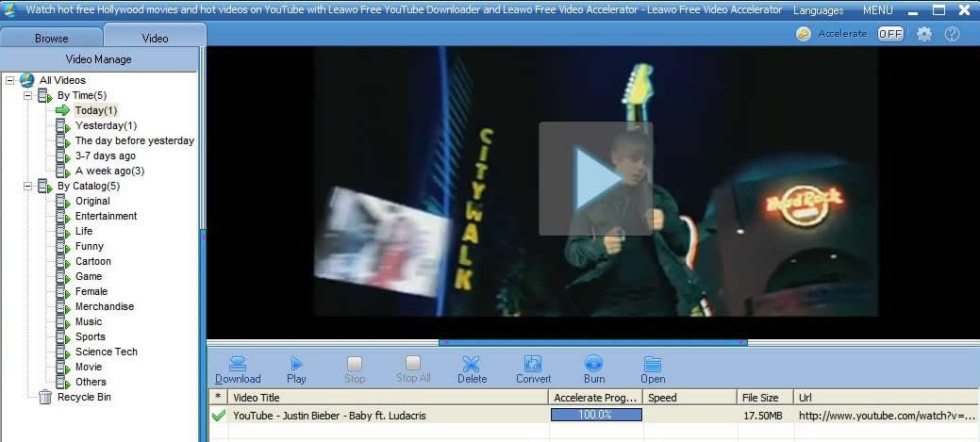
Task: Click the Convert toolbar icon
Action: pyautogui.click(x=533, y=364)
